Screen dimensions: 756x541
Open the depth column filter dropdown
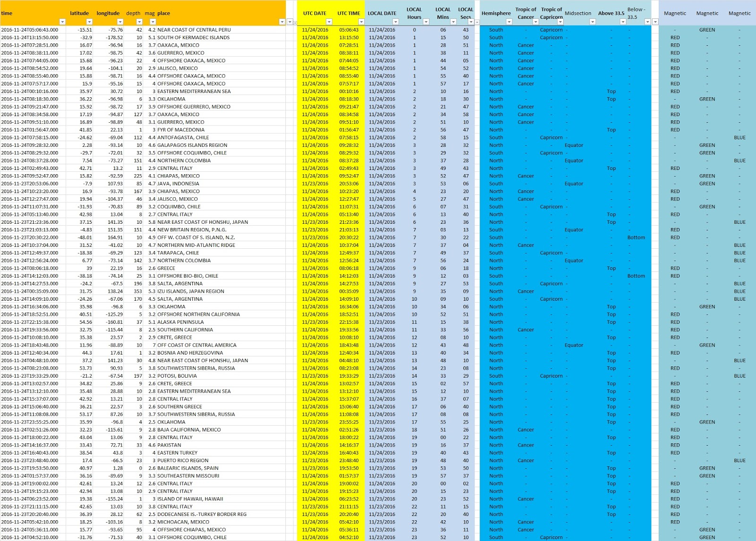(x=139, y=22)
